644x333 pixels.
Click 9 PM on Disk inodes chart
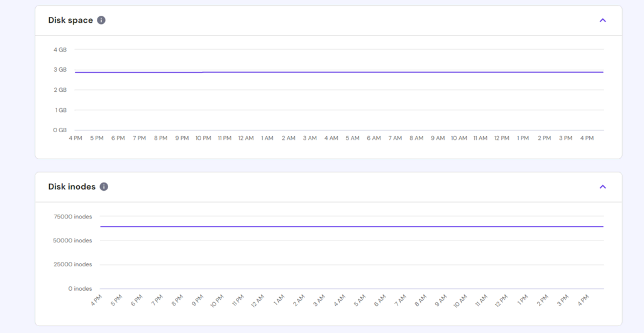pos(198,300)
